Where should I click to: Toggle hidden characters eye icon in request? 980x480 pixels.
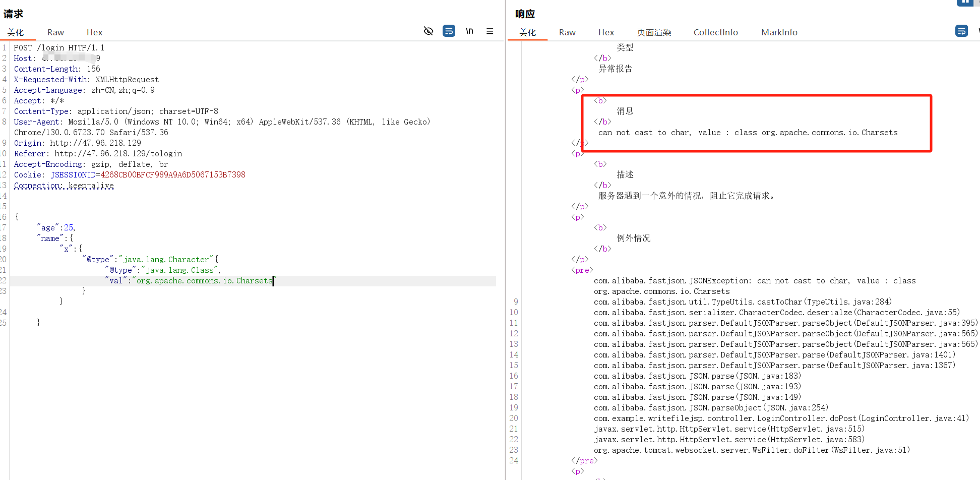pyautogui.click(x=428, y=31)
